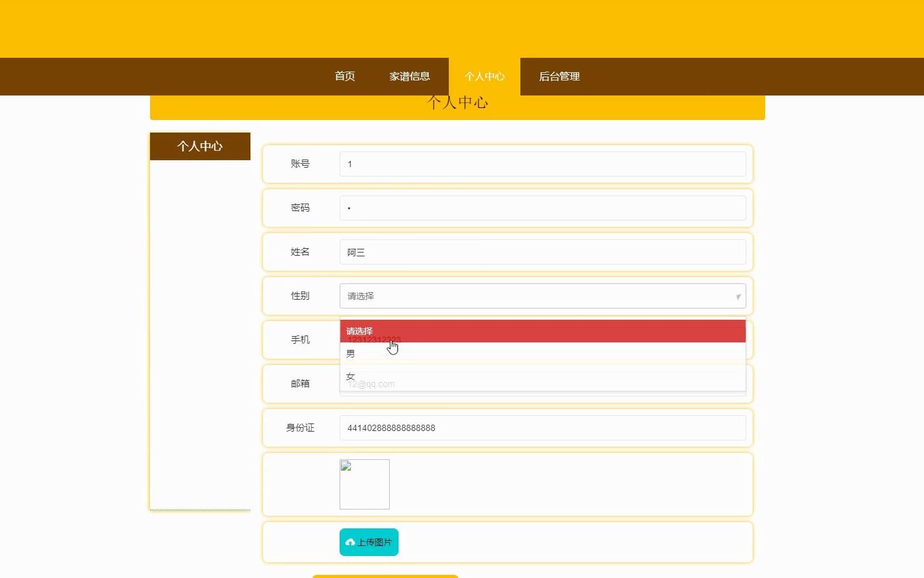Click the 账号 field label
Image resolution: width=924 pixels, height=578 pixels.
point(300,163)
